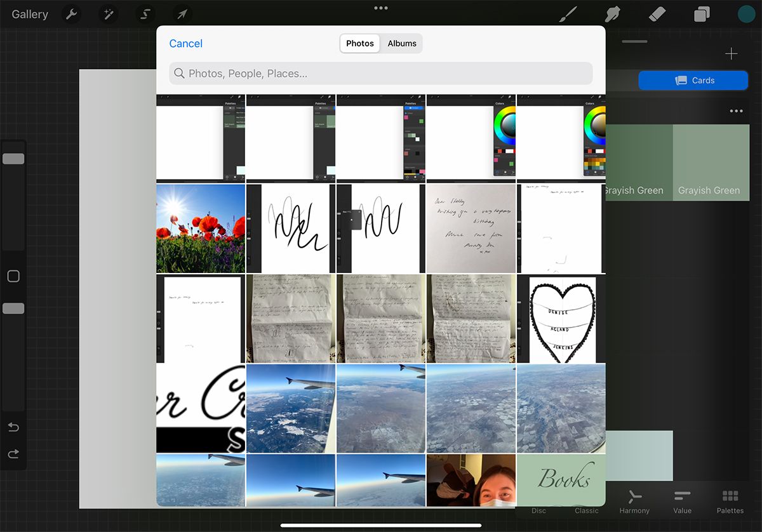Open the Harmony color tab

pyautogui.click(x=634, y=501)
